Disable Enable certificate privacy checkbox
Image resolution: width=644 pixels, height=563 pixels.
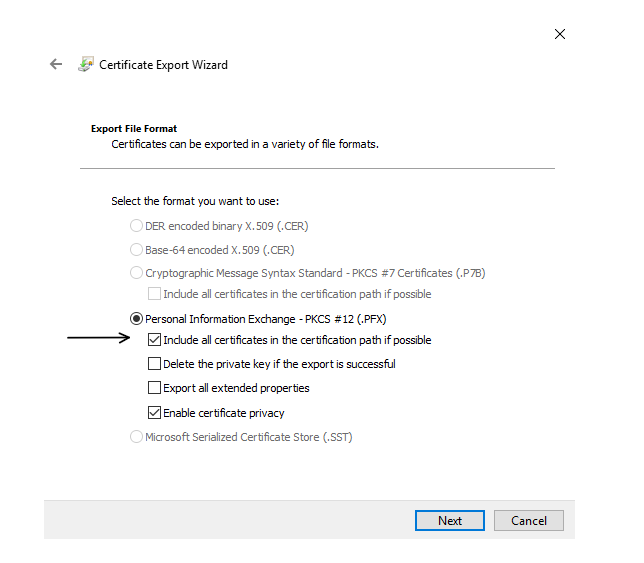tap(155, 413)
